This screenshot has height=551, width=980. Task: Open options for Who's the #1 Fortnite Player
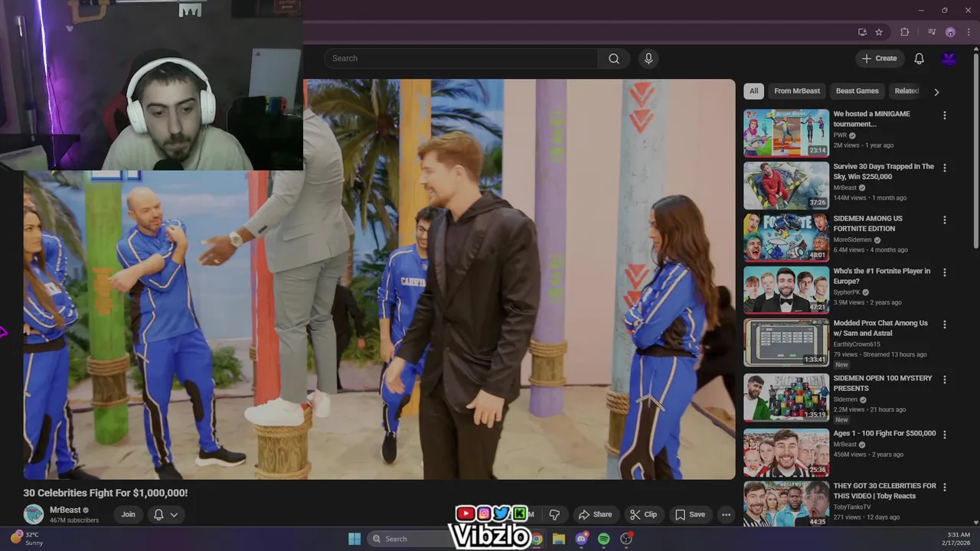pyautogui.click(x=944, y=272)
